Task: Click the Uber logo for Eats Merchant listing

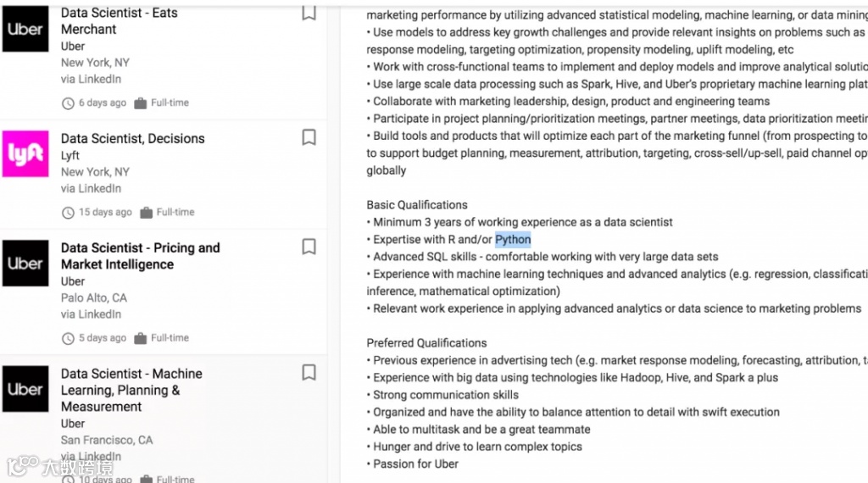Action: (25, 29)
